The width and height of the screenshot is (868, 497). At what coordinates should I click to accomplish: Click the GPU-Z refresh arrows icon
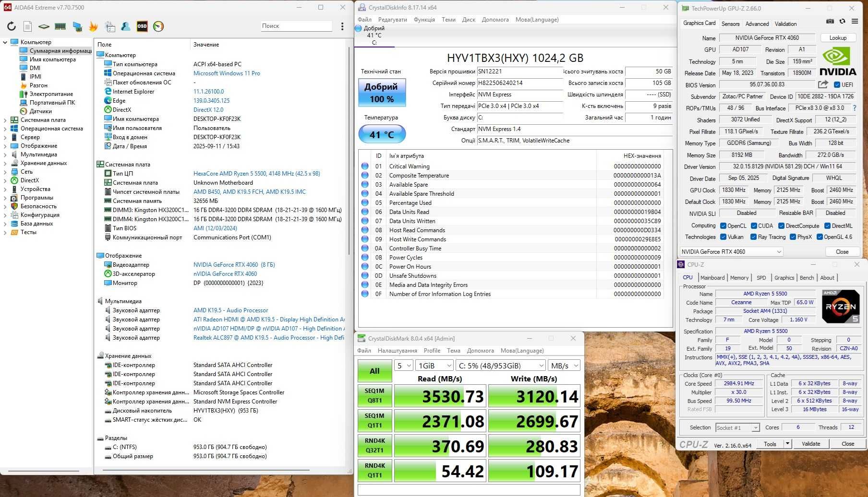(x=842, y=21)
